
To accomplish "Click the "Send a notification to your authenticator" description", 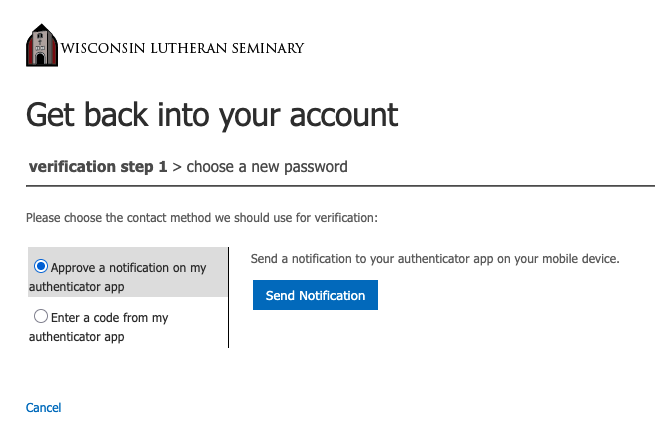I will coord(435,259).
